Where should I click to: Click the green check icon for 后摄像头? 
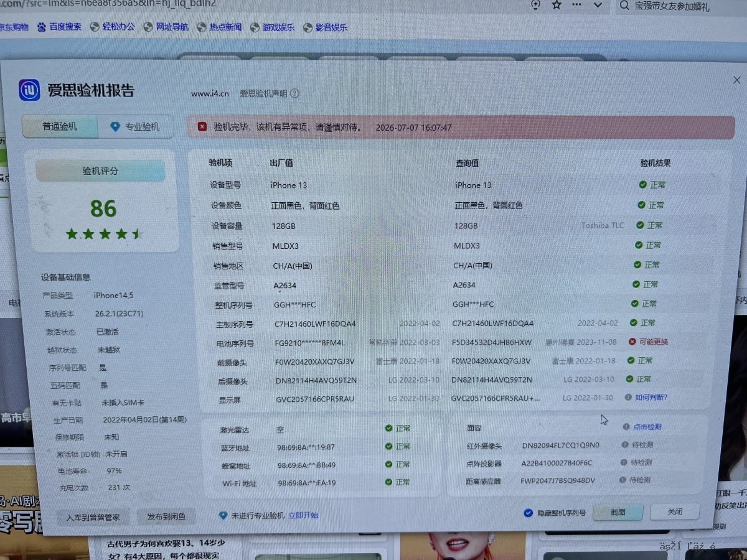[x=629, y=379]
